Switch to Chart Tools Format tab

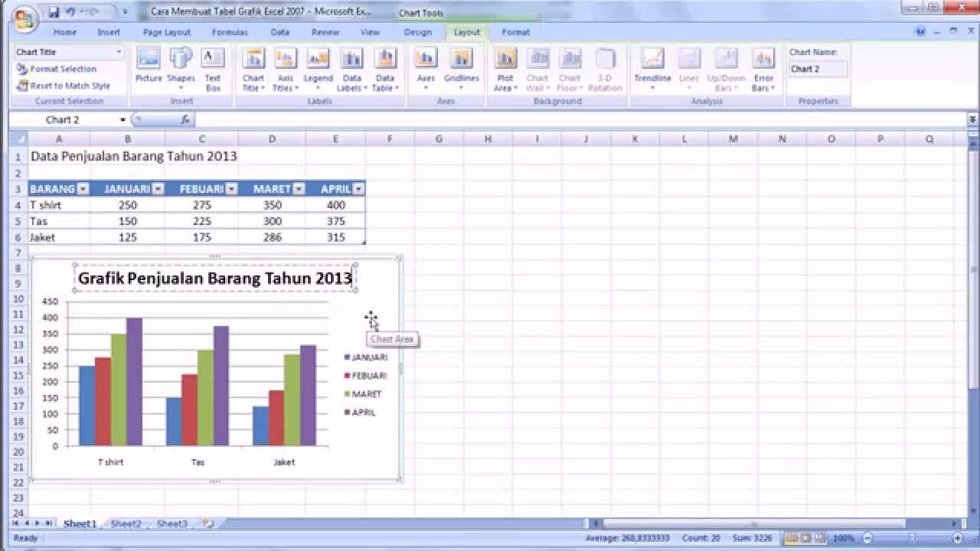516,32
